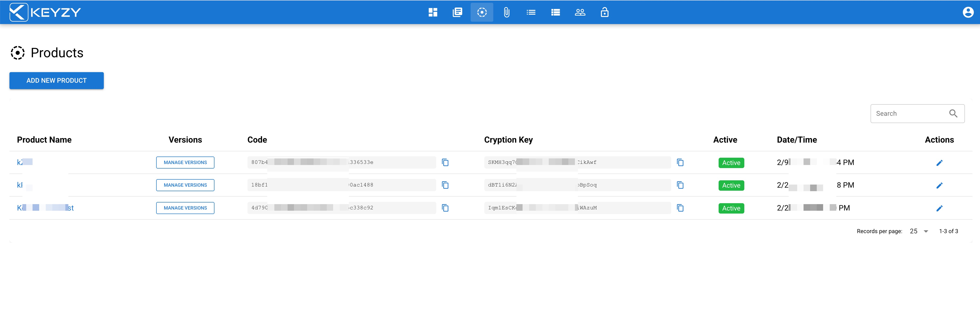Copy the code starting with 807b4
The height and width of the screenshot is (330, 980).
coord(445,163)
